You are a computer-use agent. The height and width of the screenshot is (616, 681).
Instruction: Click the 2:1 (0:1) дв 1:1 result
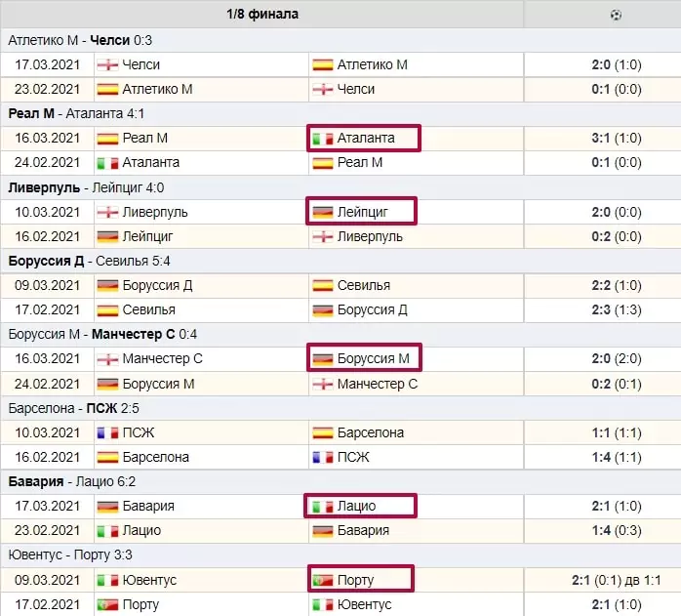[616, 580]
